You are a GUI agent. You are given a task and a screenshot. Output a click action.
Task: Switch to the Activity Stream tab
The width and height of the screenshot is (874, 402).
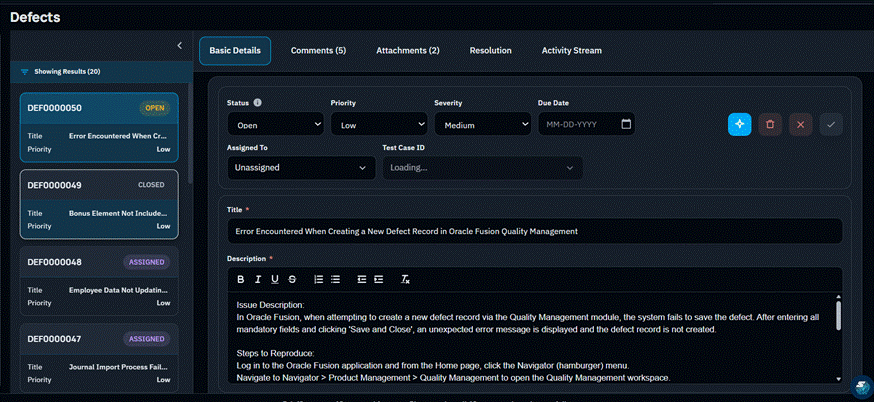click(572, 51)
